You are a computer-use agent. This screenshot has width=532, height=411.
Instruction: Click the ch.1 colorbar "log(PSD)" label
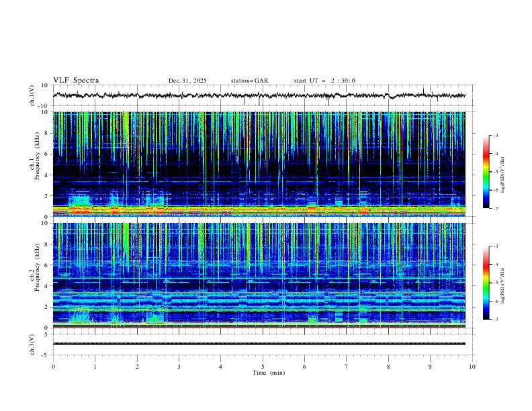503,175
